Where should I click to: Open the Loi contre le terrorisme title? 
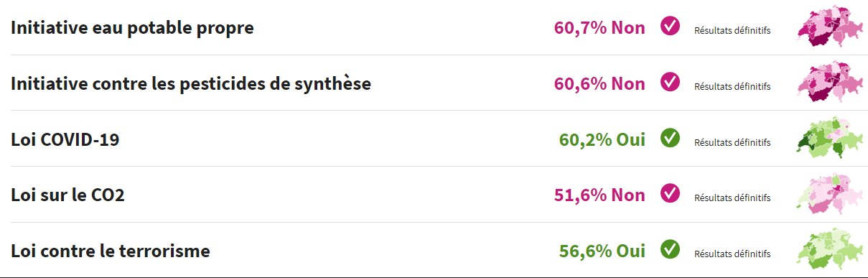tap(111, 251)
